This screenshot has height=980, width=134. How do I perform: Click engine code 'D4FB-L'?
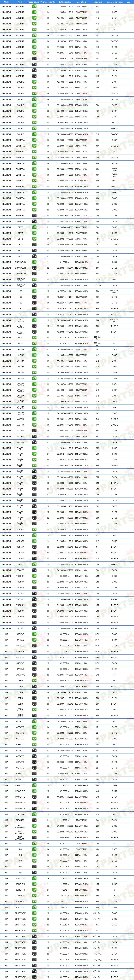pyautogui.click(x=114, y=687)
